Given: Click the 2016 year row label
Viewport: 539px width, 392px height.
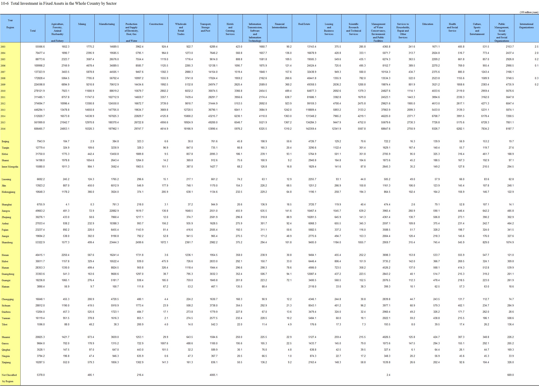Looking at the screenshot, I should click(x=3, y=129).
